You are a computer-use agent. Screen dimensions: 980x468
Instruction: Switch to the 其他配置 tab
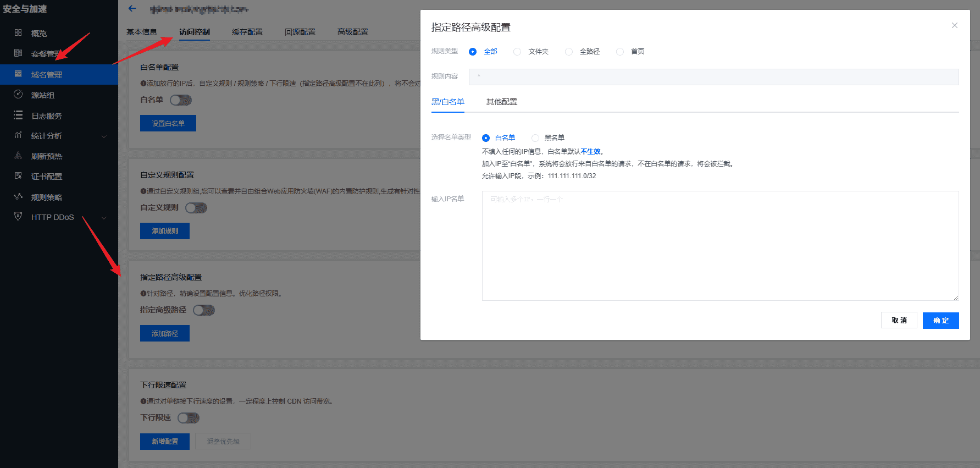click(501, 102)
